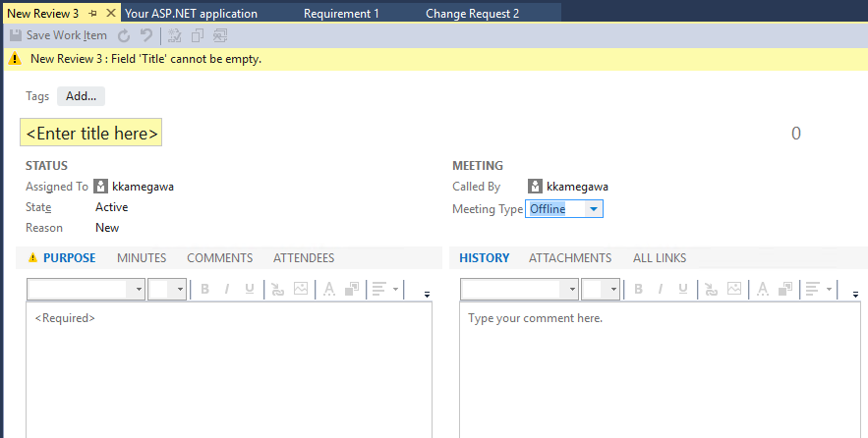The height and width of the screenshot is (438, 868).
Task: Open font size dropdown in Purpose editor
Action: click(x=180, y=290)
